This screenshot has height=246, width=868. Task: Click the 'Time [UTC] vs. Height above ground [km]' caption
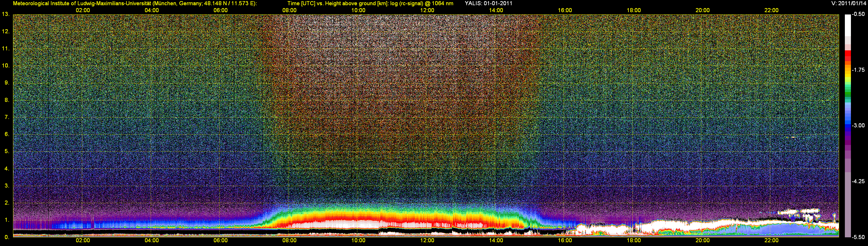point(337,3)
